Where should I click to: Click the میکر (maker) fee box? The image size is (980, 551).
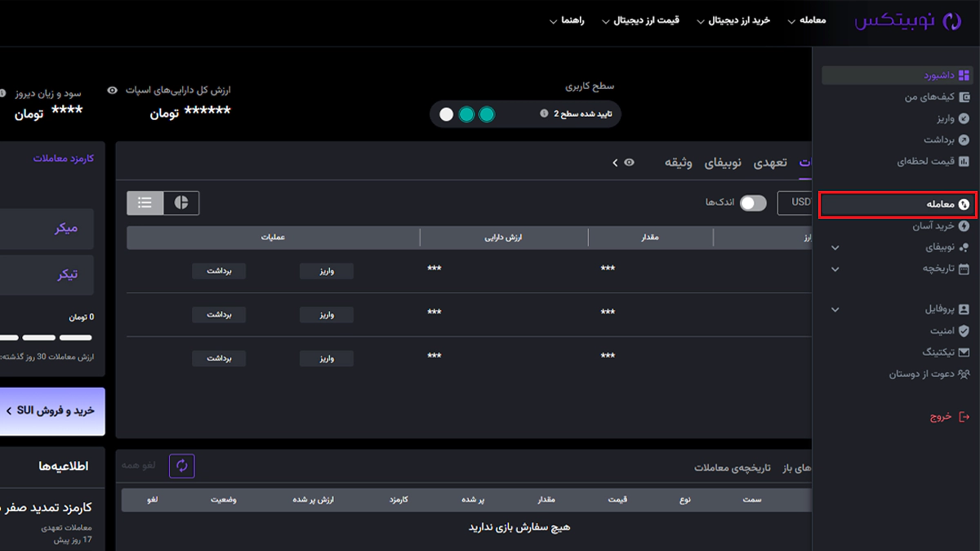click(47, 229)
